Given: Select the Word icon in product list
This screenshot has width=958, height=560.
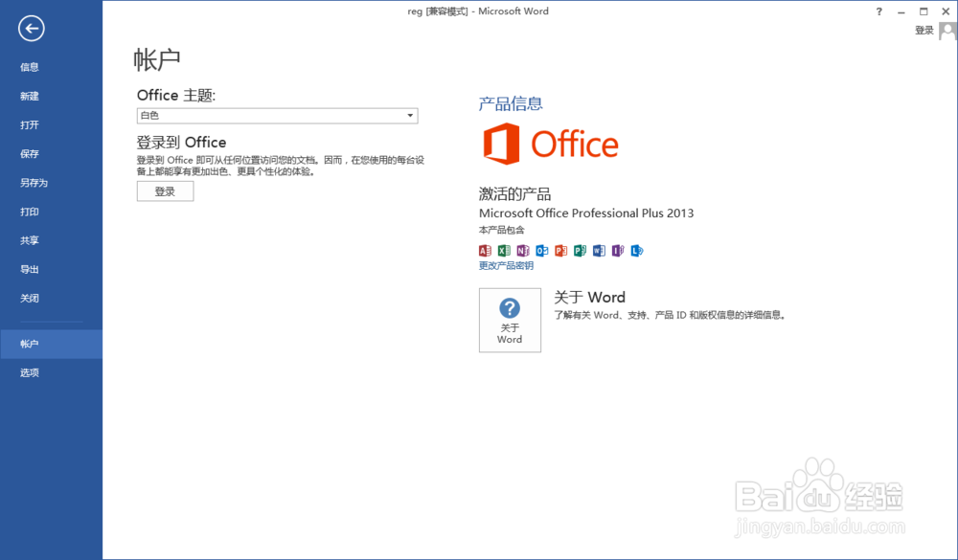Looking at the screenshot, I should point(598,250).
